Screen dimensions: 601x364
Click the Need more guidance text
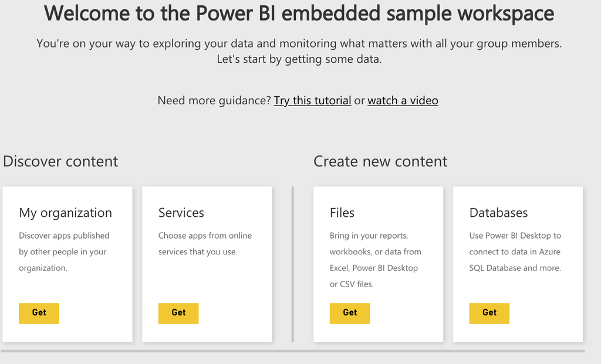pyautogui.click(x=214, y=100)
